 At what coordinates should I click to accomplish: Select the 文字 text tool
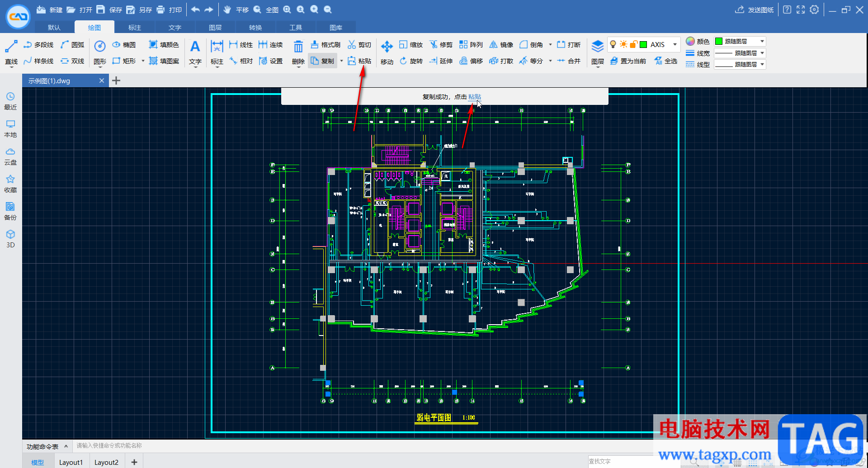[x=195, y=52]
